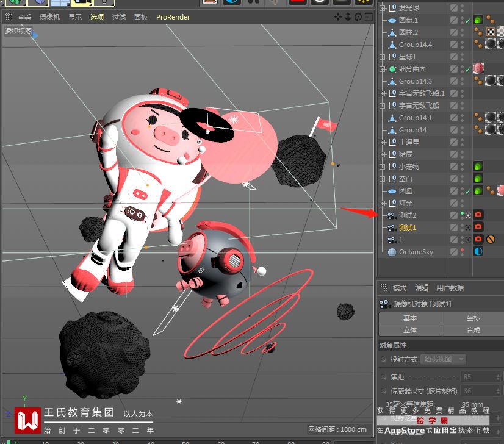Open the 模式 menu in attribute manager
This screenshot has width=504, height=444.
[x=400, y=288]
